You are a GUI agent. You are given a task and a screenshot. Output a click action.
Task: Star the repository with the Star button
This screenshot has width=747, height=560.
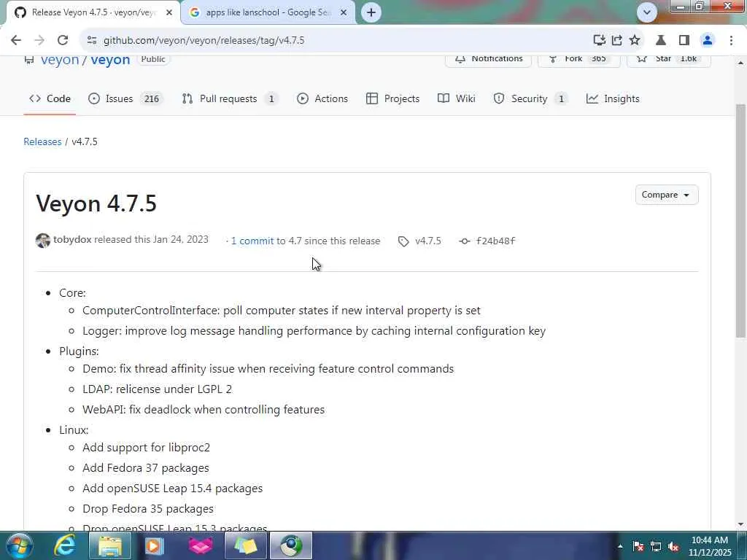[669, 60]
